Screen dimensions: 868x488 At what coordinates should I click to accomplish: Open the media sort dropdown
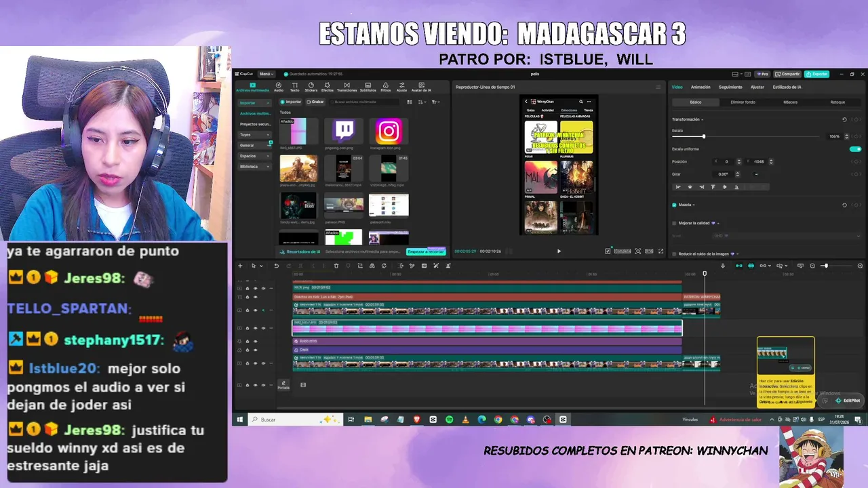[423, 102]
